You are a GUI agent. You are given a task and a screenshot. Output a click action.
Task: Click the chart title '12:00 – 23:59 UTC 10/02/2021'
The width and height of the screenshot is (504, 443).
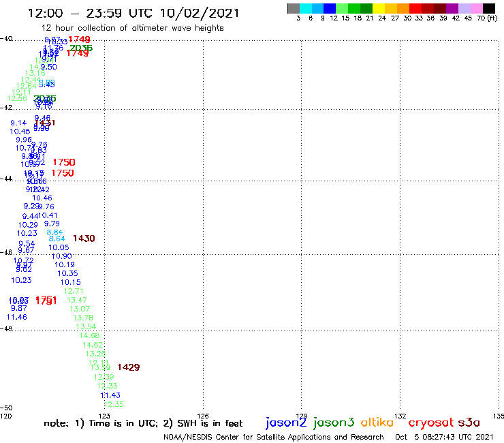pyautogui.click(x=133, y=13)
